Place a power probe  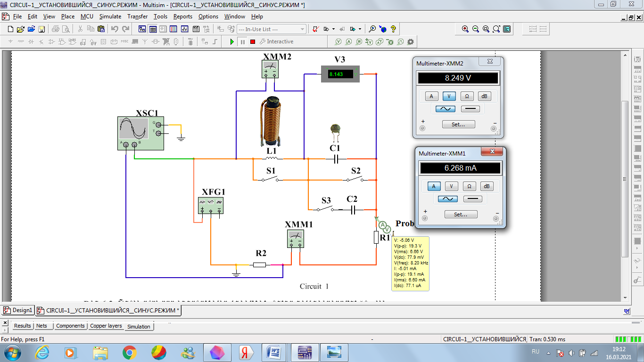359,41
